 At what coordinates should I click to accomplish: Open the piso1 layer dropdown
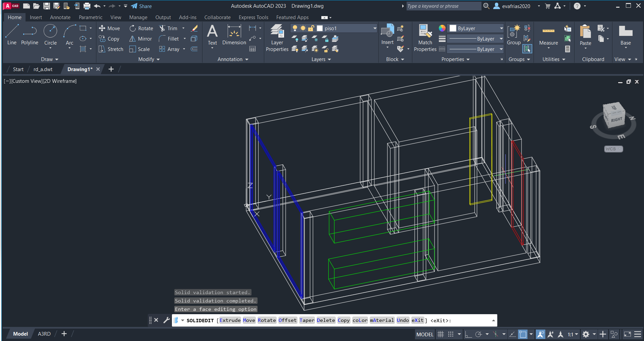point(375,29)
